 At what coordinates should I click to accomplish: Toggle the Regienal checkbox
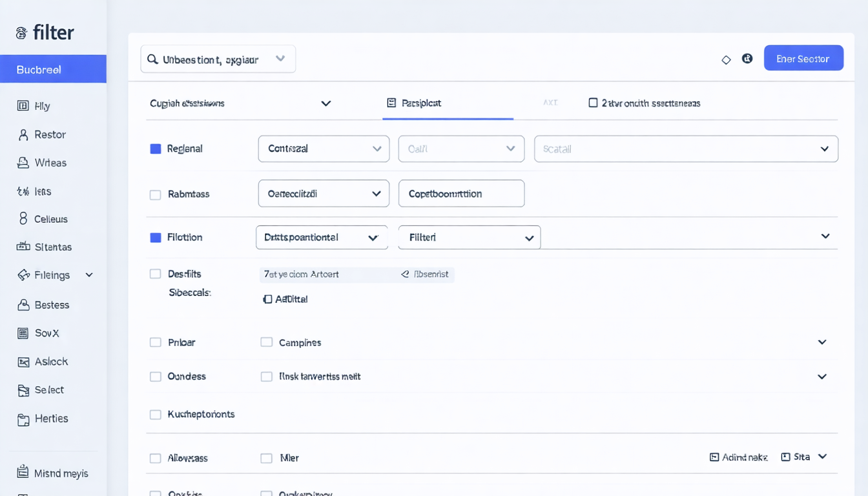pos(155,149)
